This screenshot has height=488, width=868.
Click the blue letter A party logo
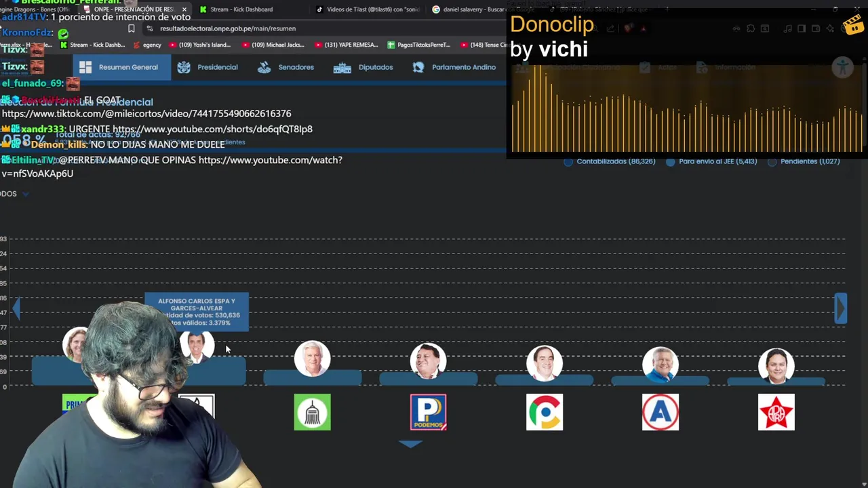(660, 412)
